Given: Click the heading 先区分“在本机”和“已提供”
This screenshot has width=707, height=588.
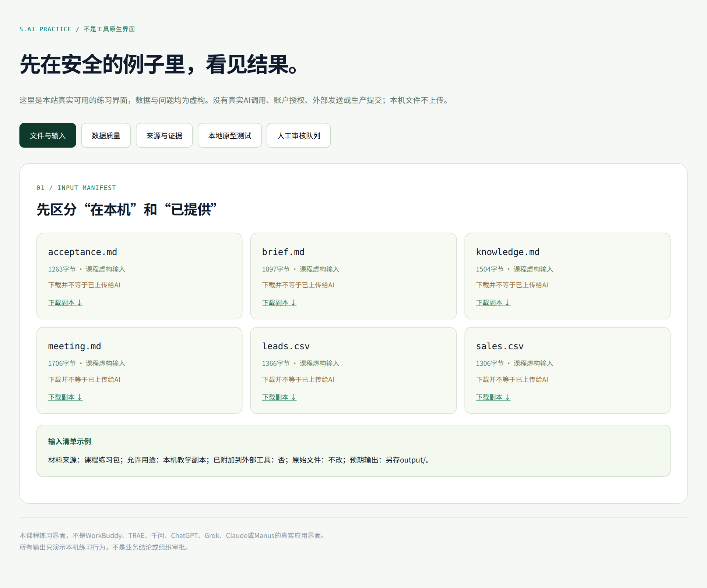Looking at the screenshot, I should 127,209.
